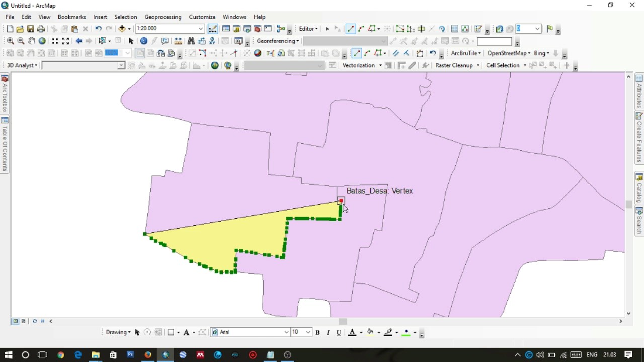Open the Table Of Contents window icon
Image resolution: width=644 pixels, height=362 pixels.
coord(226,29)
